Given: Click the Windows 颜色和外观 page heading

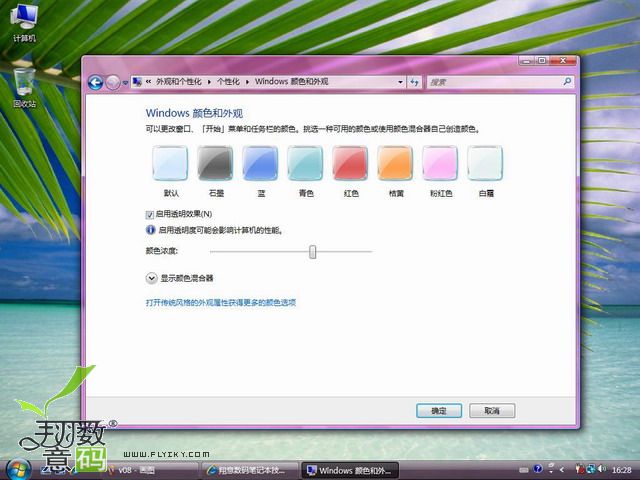Looking at the screenshot, I should pyautogui.click(x=194, y=113).
